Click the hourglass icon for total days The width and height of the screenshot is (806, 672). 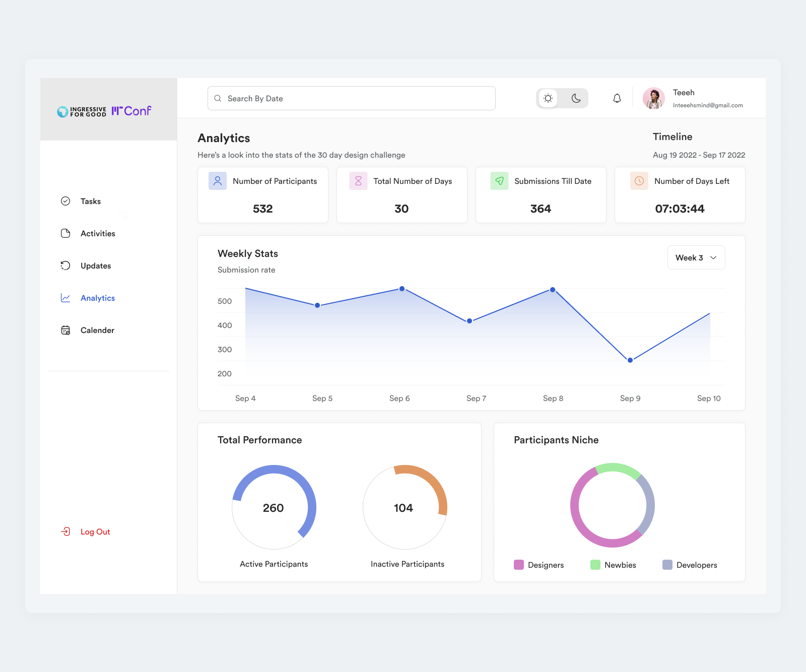pos(358,181)
